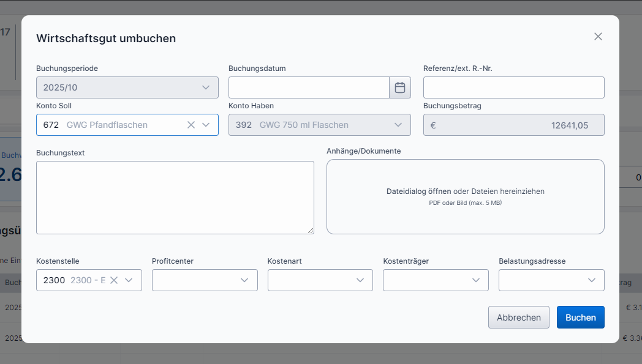The height and width of the screenshot is (364, 642).
Task: Grab the Buchungstext resize handle
Action: (x=311, y=231)
